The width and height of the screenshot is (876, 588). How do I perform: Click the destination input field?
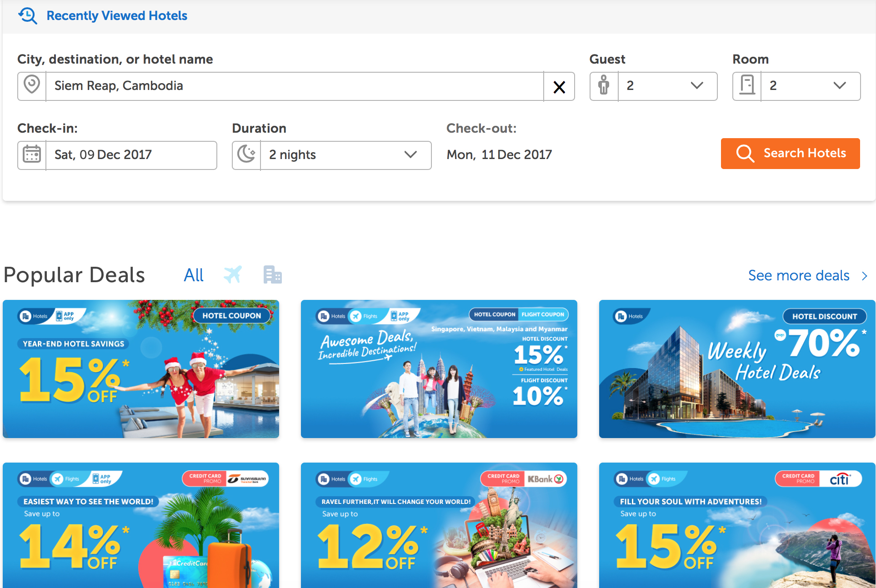(295, 86)
